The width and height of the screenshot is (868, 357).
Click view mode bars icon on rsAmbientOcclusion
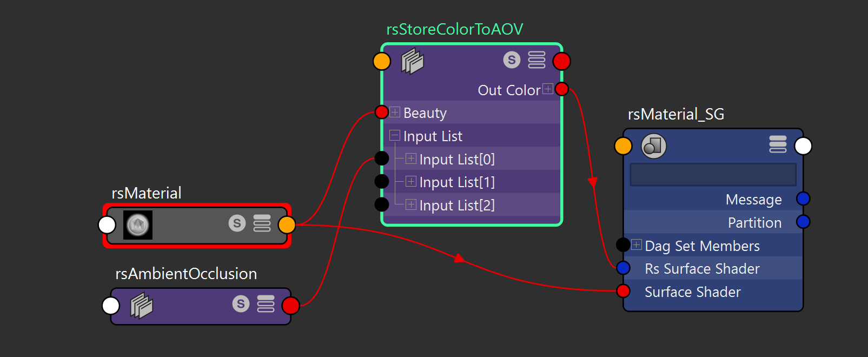click(x=266, y=304)
